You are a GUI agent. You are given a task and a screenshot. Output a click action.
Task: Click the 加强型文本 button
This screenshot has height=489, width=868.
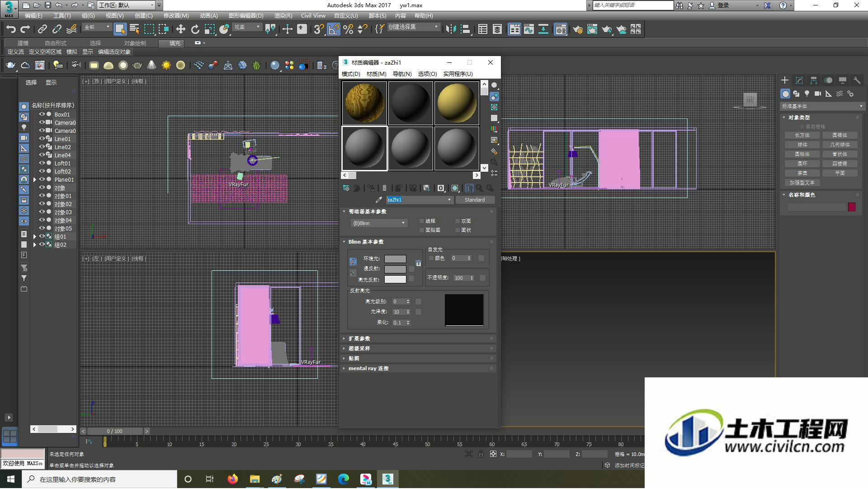[x=802, y=183]
